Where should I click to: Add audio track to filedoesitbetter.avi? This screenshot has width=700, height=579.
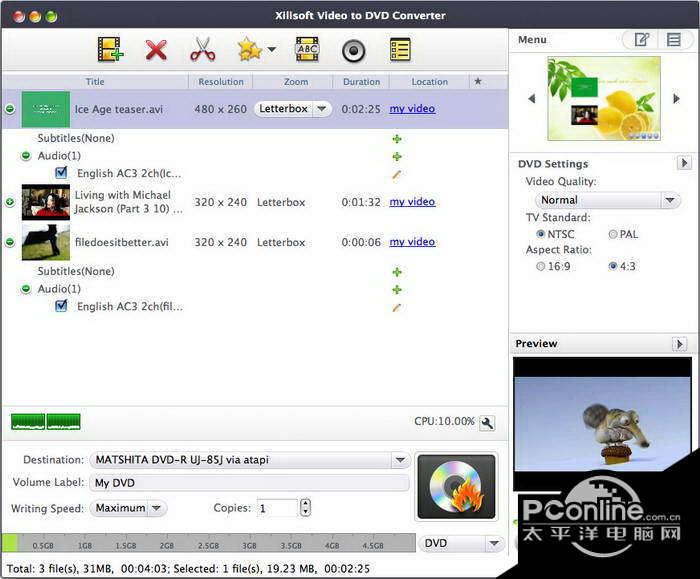click(397, 290)
